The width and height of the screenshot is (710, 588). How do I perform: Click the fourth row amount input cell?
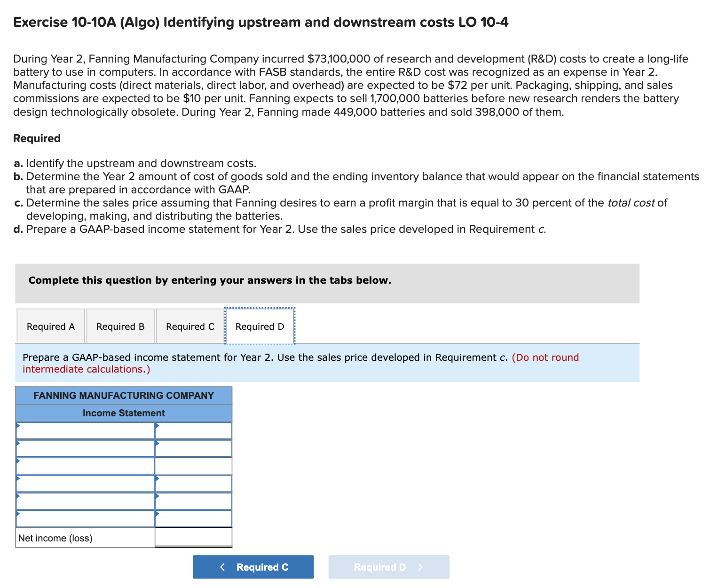pyautogui.click(x=193, y=483)
